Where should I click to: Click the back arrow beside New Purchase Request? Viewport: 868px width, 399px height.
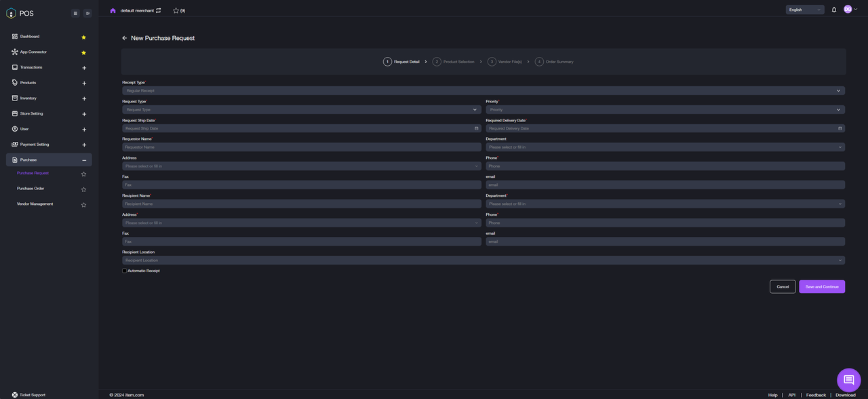(124, 38)
